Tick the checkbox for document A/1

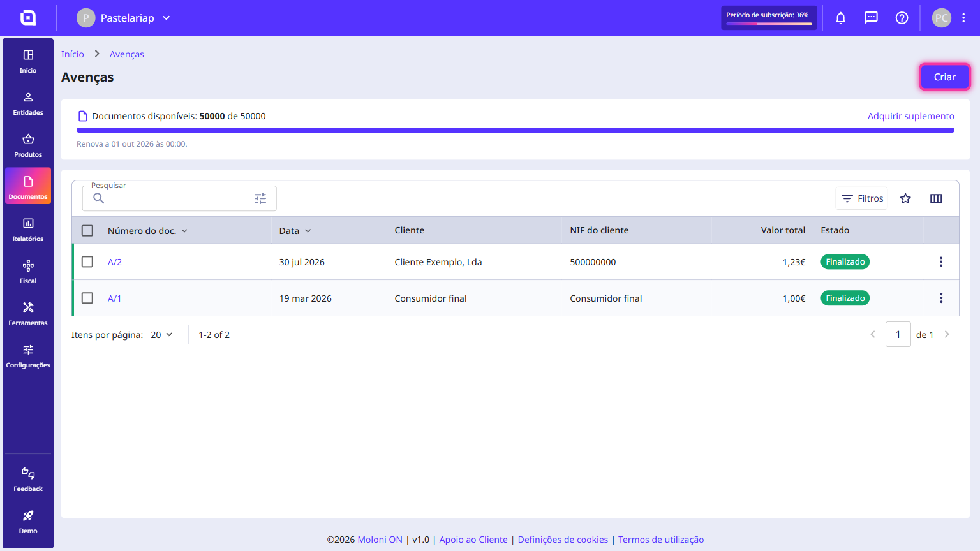[87, 298]
